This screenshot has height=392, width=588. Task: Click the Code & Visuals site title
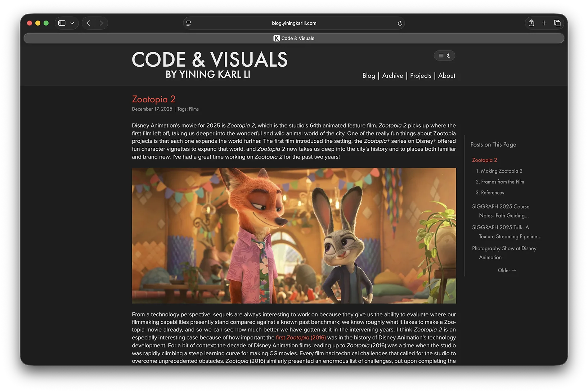[x=210, y=59]
